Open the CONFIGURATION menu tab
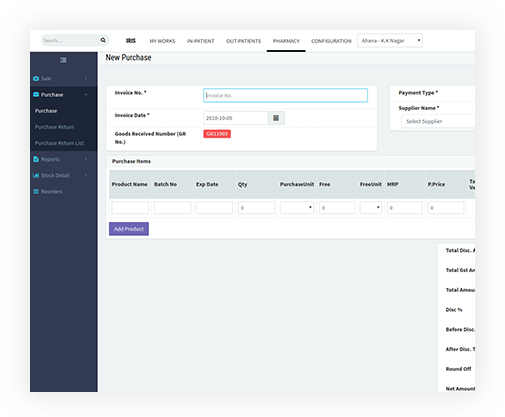Viewport: 505px width, 417px height. tap(331, 41)
